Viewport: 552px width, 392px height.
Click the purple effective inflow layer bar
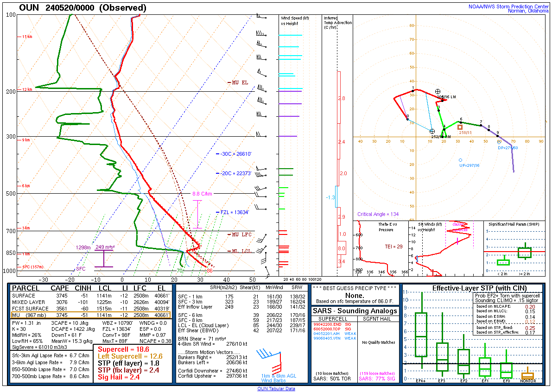pyautogui.click(x=103, y=259)
